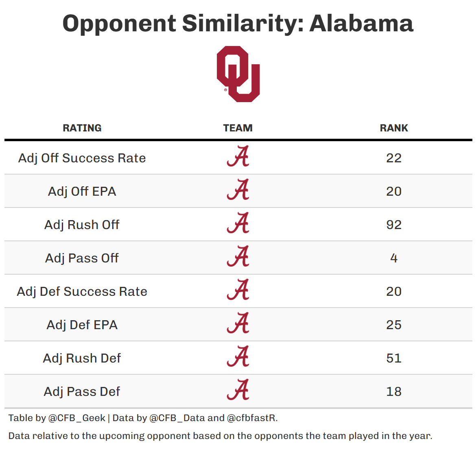
Task: Click the table credits footer line
Action: (143, 418)
